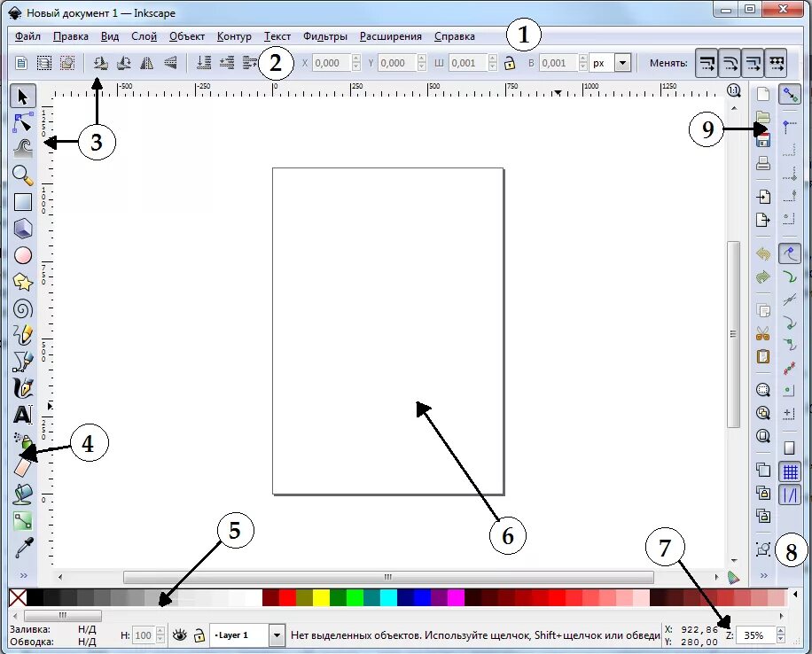Pick the red palette swatch

287,597
